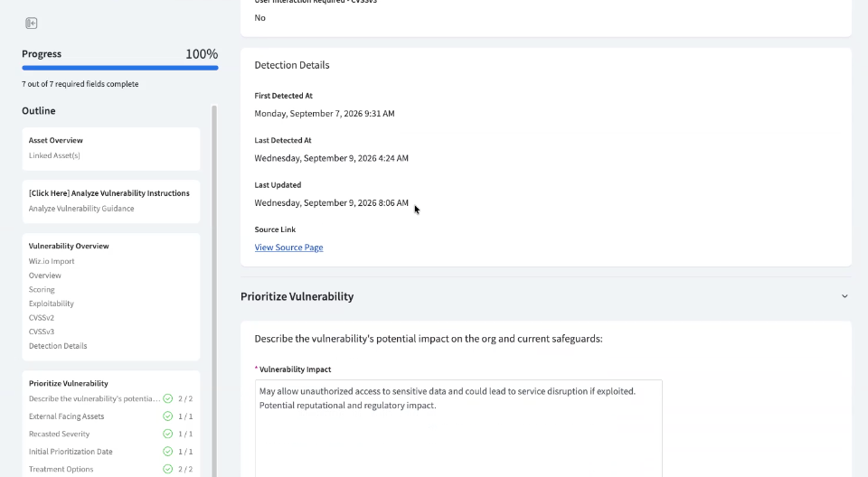Click '7 out of 7 required fields complete'

tap(80, 84)
